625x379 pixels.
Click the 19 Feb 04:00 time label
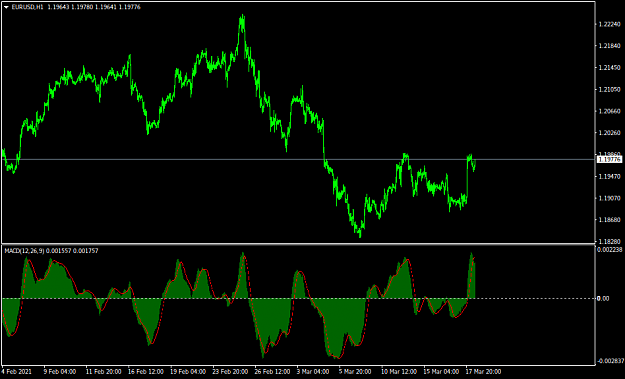click(188, 372)
